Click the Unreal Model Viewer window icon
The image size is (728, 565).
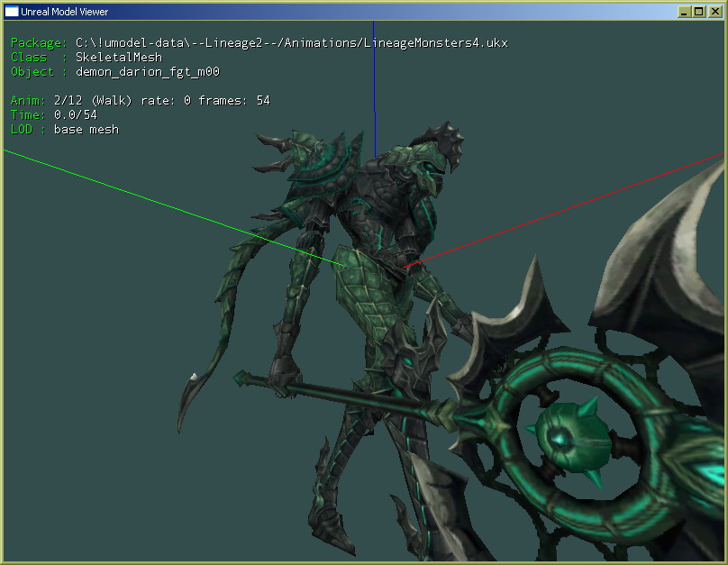12,11
